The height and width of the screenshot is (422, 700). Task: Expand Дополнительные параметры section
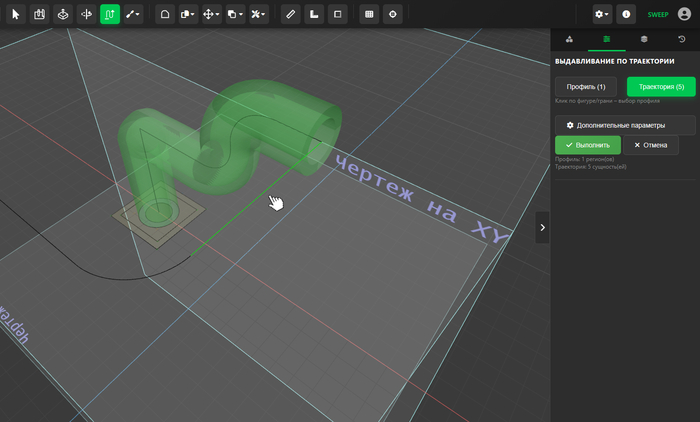(625, 125)
